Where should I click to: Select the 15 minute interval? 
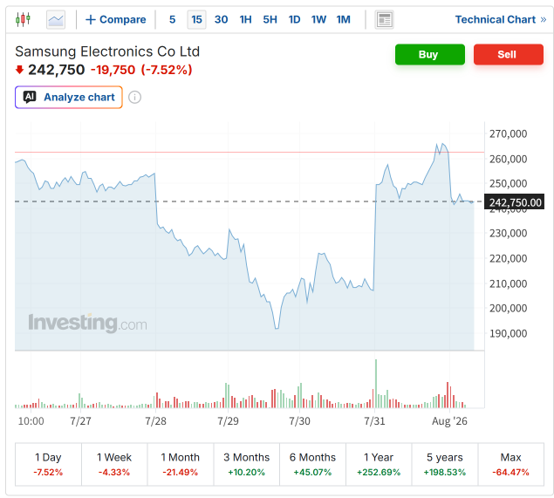(196, 19)
